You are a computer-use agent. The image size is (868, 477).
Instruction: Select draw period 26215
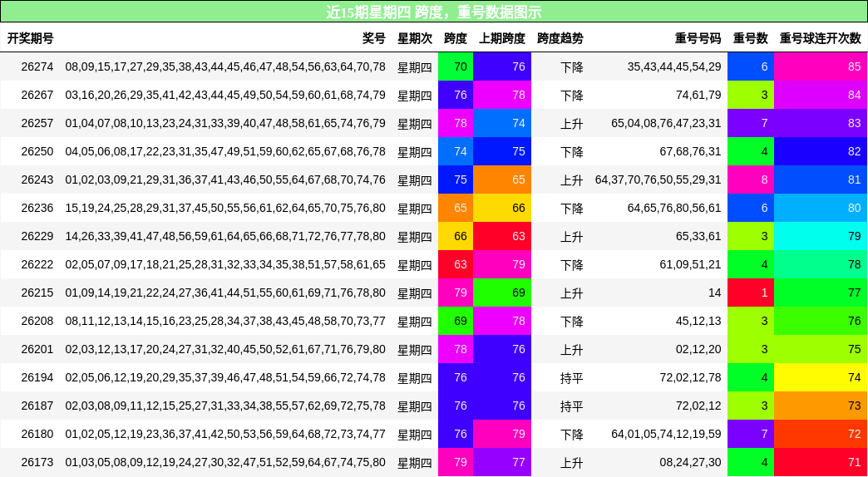37,293
